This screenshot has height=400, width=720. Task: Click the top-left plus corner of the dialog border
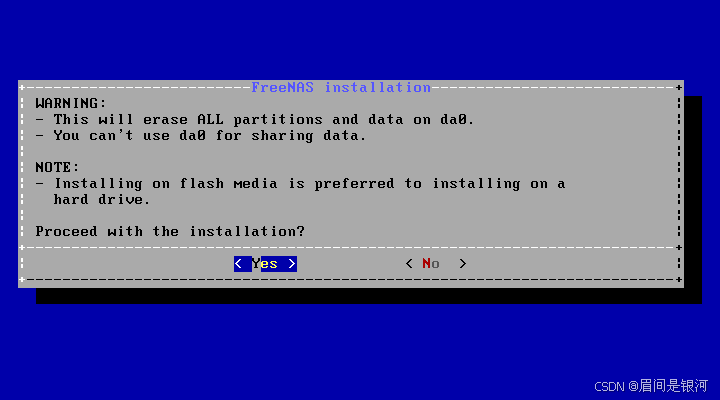(x=22, y=87)
